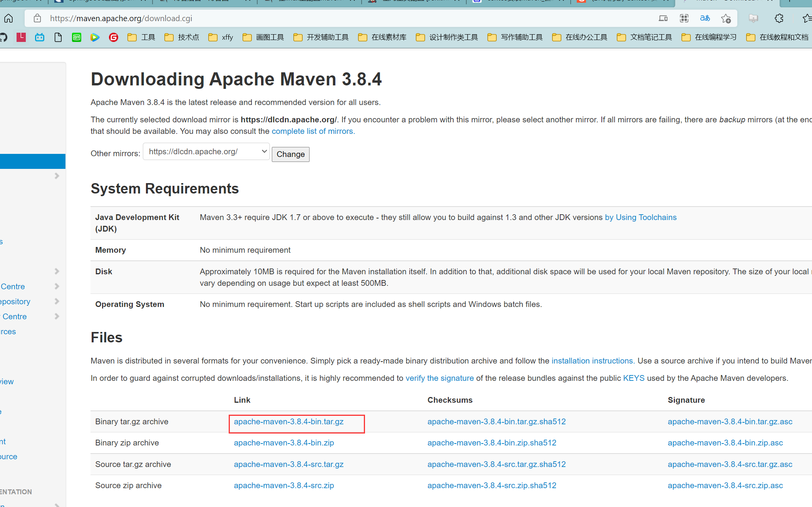
Task: Download apache-maven-3.8.4-bin.tar.gz link
Action: [288, 422]
